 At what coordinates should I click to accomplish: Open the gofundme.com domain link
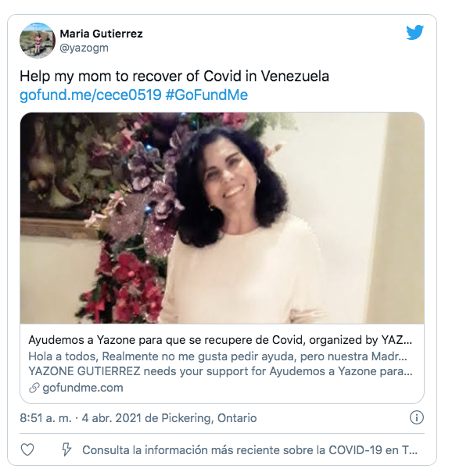tap(83, 388)
